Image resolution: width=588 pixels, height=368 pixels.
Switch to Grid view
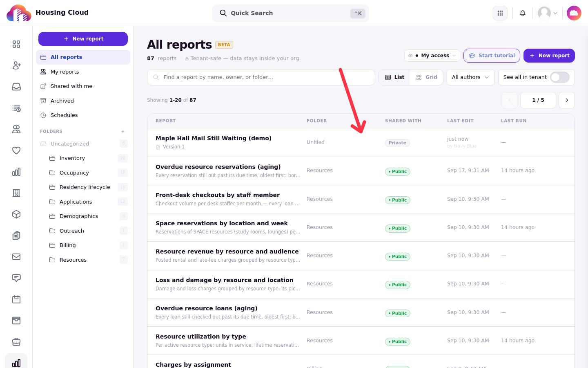coord(427,77)
